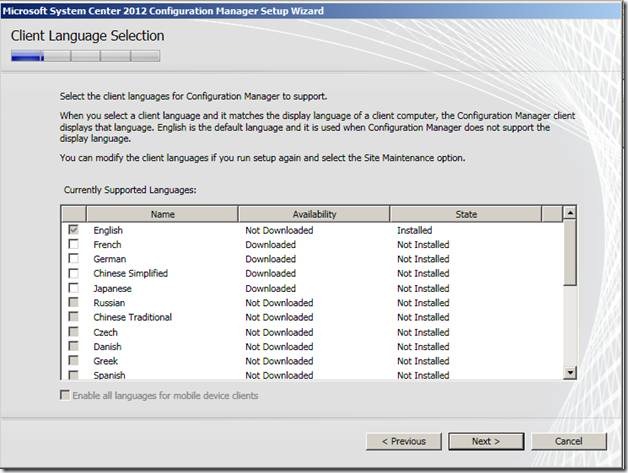The image size is (628, 473).
Task: Check the Chinese Traditional checkbox
Action: (73, 317)
